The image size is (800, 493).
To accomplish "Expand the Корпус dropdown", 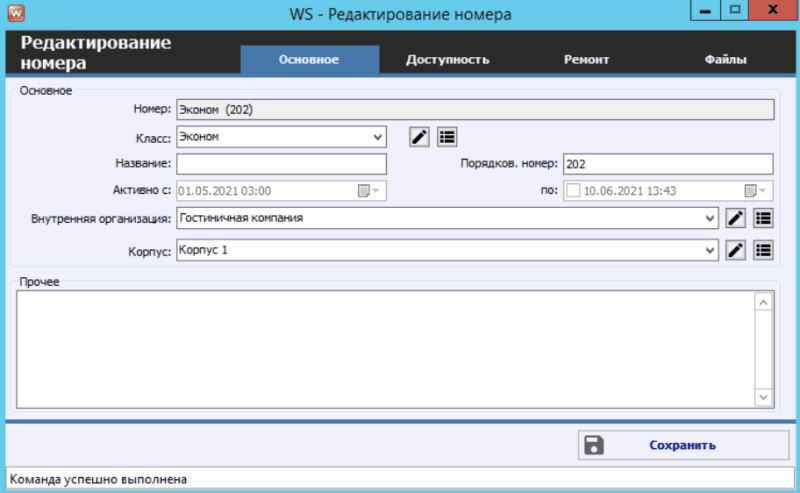I will (710, 249).
